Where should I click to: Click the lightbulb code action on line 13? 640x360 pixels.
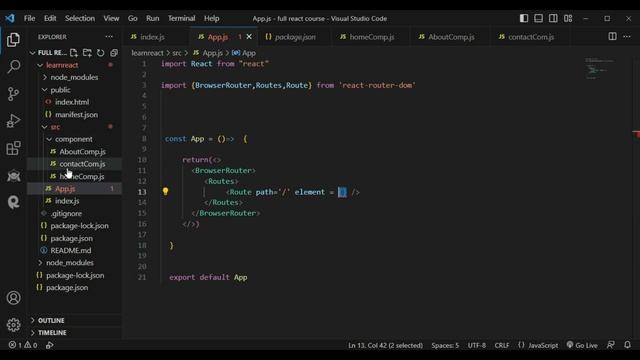165,191
